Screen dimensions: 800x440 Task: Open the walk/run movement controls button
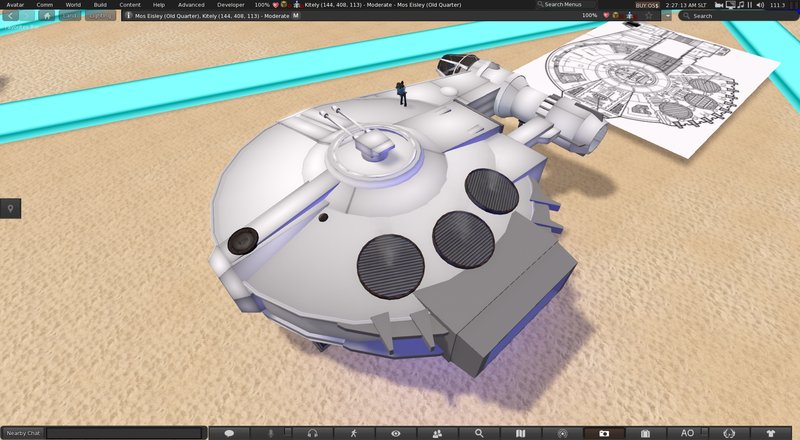click(354, 433)
